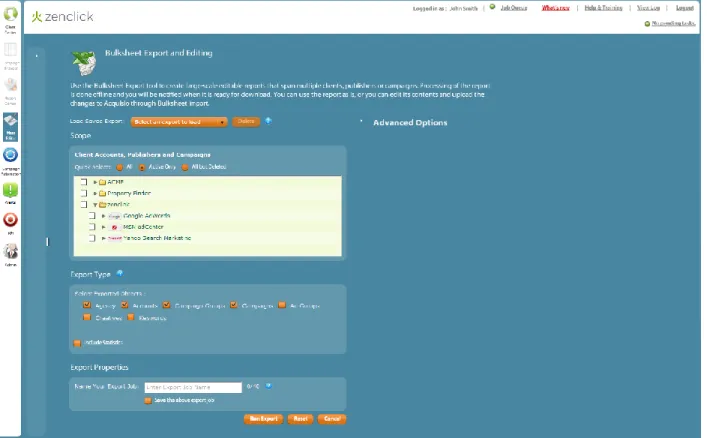Expand the MSN adCenter tree node

coord(103,227)
